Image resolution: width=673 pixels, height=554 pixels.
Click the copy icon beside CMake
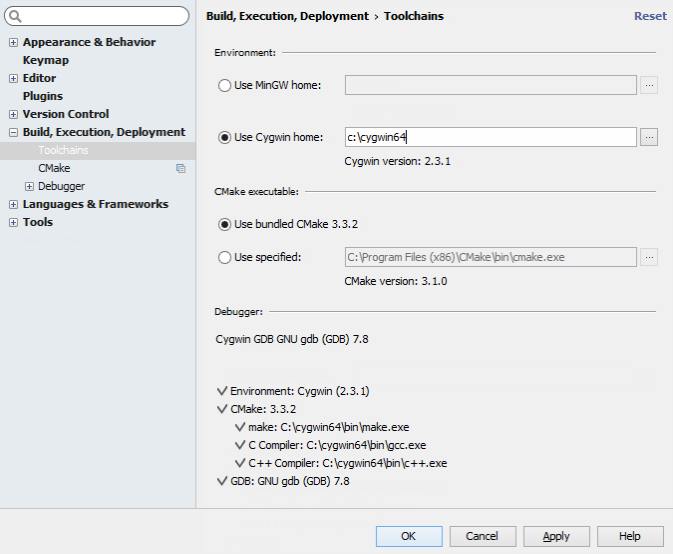181,168
